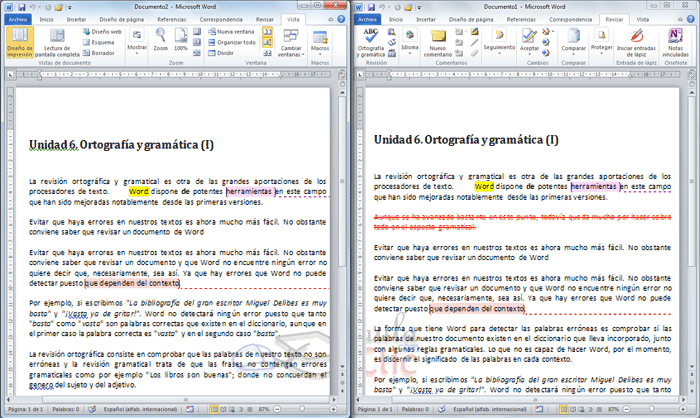Image resolution: width=700 pixels, height=418 pixels.
Task: Expand Idioma dropdown
Action: 410,42
